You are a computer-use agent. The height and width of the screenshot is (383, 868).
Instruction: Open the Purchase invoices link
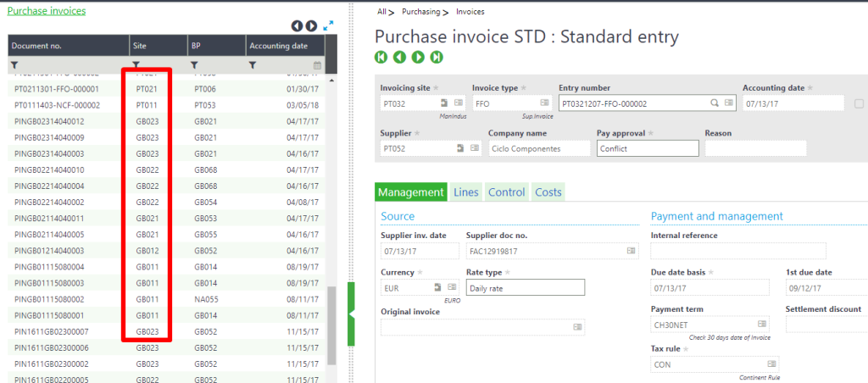coord(47,11)
